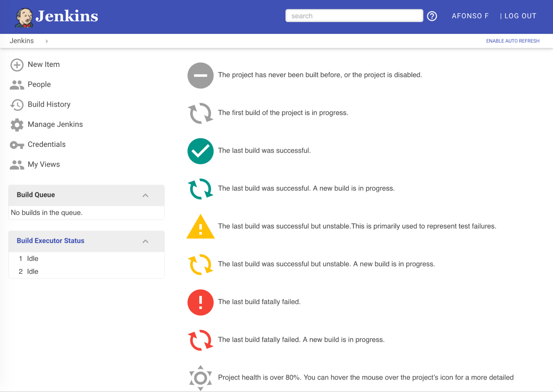The height and width of the screenshot is (392, 553).
Task: Select executor 1 Idle row
Action: pos(86,258)
